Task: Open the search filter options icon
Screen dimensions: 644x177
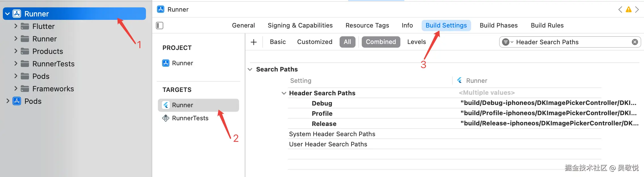Action: point(507,42)
